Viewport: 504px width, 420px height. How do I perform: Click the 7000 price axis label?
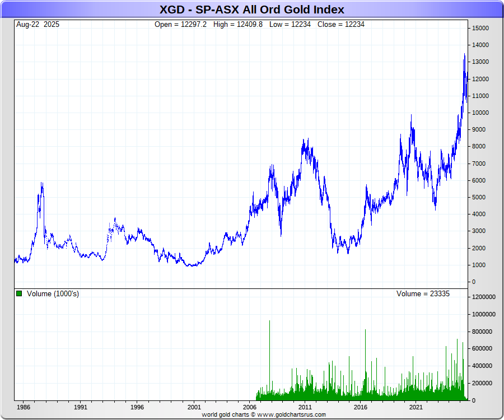point(479,164)
